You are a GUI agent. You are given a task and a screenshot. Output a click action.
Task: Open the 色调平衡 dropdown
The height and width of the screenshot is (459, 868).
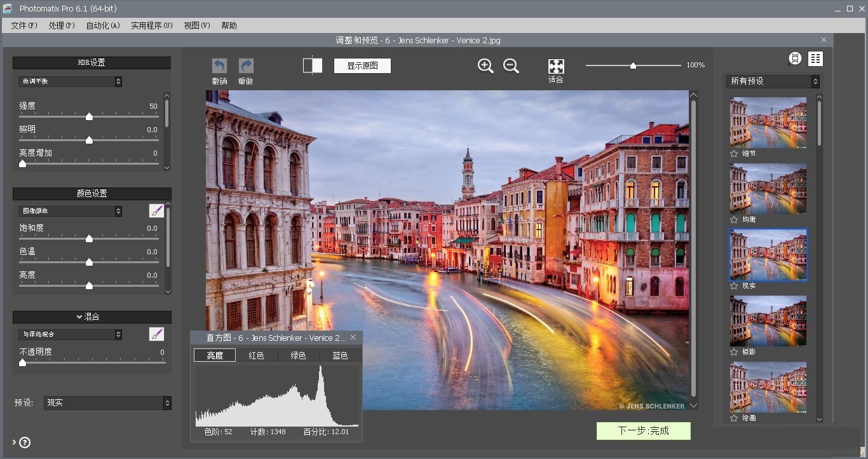pyautogui.click(x=70, y=81)
